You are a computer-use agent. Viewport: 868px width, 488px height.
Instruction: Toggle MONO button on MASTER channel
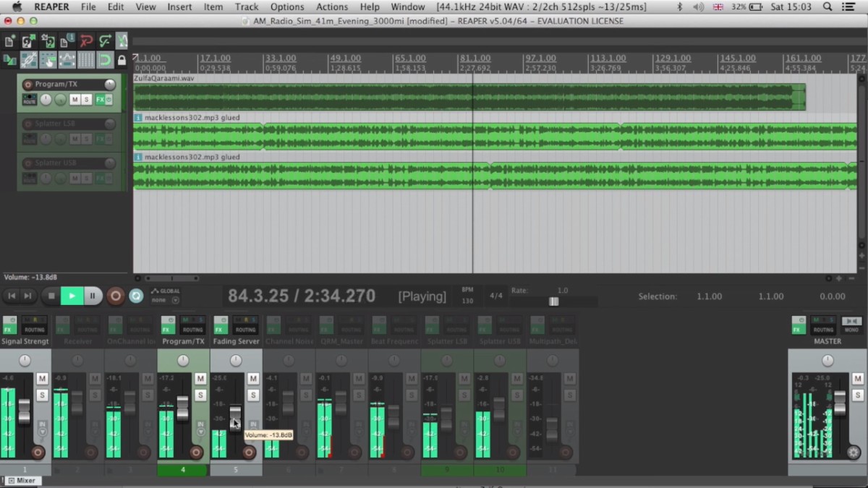(x=851, y=325)
